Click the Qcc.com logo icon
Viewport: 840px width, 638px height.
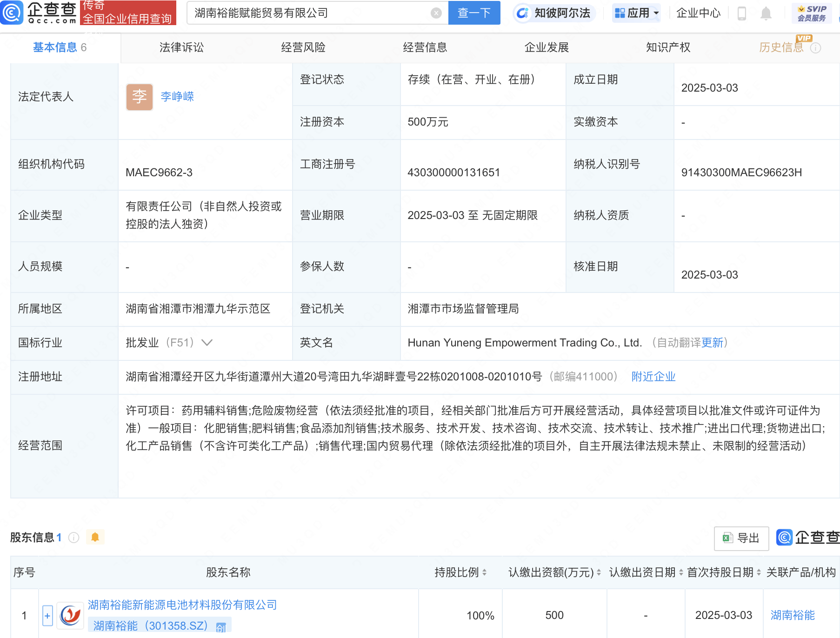(12, 13)
